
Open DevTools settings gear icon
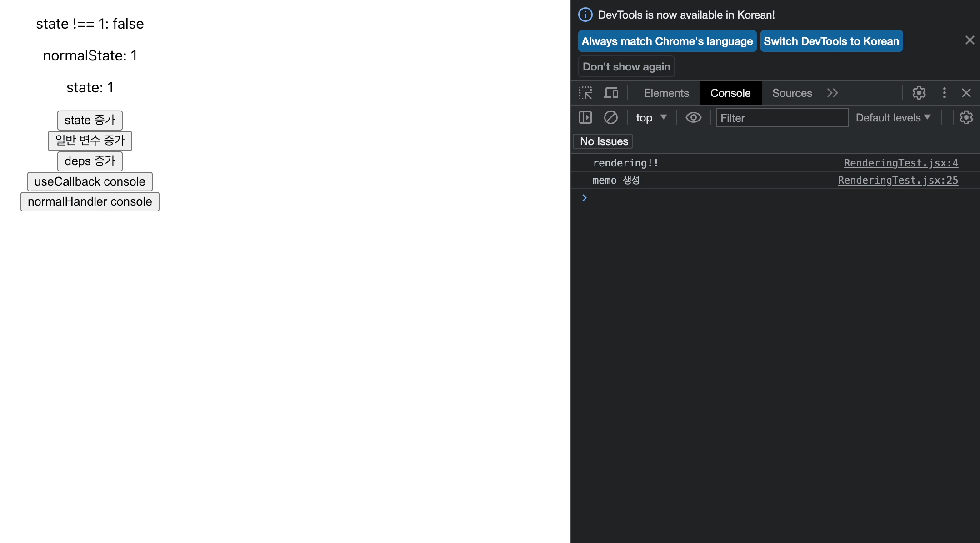click(x=919, y=93)
